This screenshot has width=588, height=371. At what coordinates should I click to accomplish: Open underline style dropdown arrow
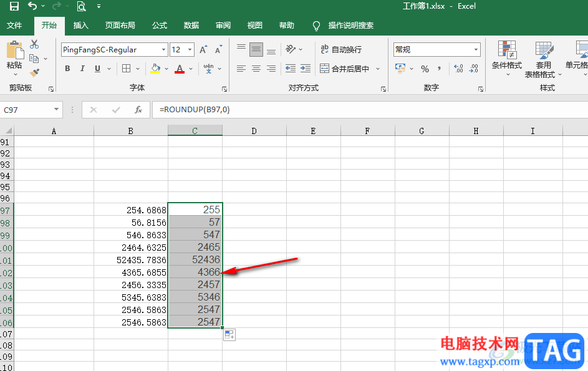pos(109,69)
